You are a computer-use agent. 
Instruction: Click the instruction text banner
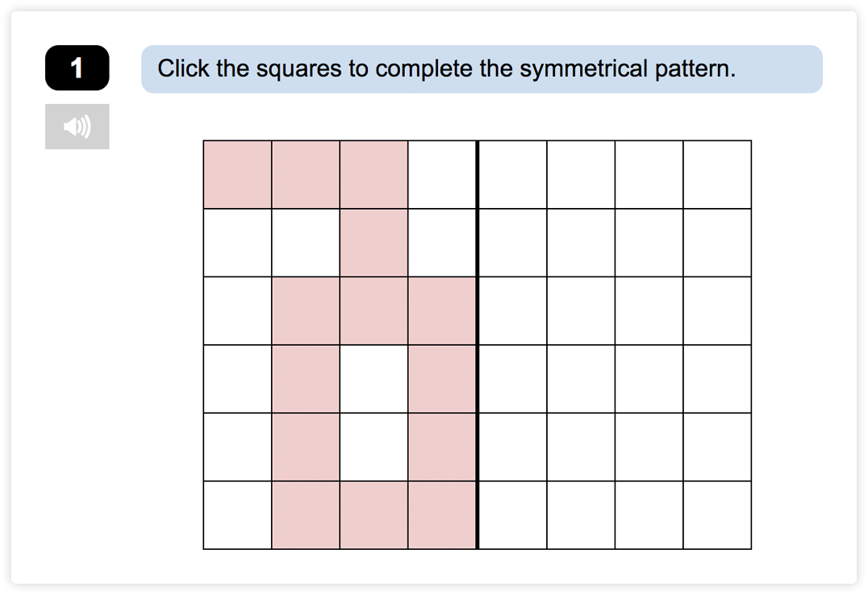[482, 69]
